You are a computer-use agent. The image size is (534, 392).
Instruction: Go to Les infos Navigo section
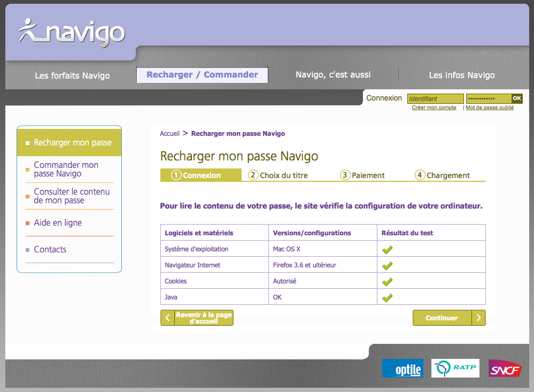click(461, 75)
